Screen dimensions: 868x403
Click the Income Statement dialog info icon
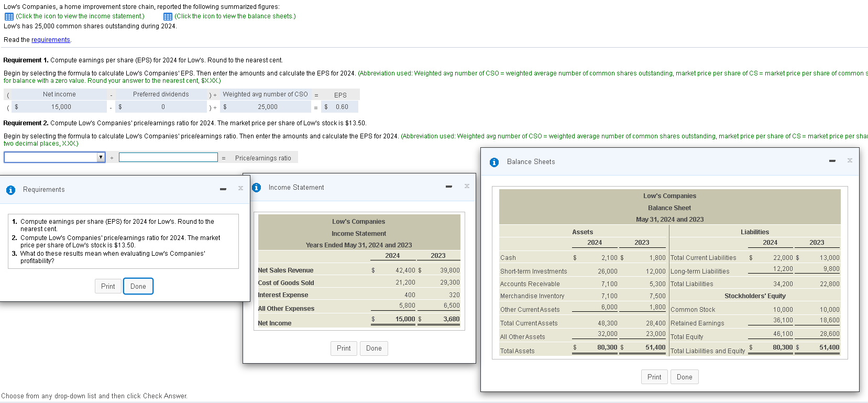point(256,188)
